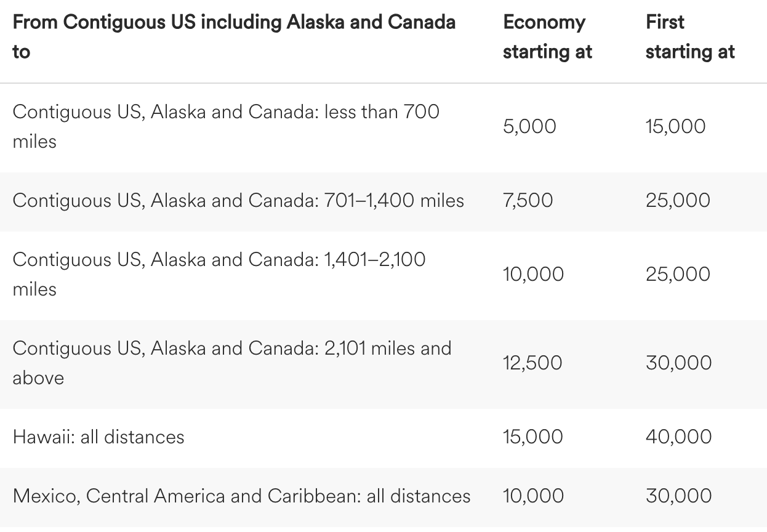Screen dimensions: 767x532
Task: Select the '1,401–2,100 miles' row label
Action: (219, 274)
